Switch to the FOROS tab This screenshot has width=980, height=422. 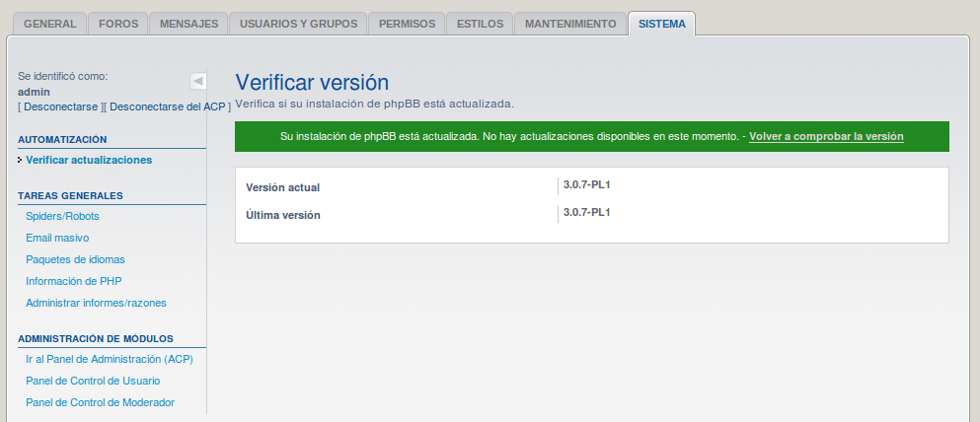[118, 24]
